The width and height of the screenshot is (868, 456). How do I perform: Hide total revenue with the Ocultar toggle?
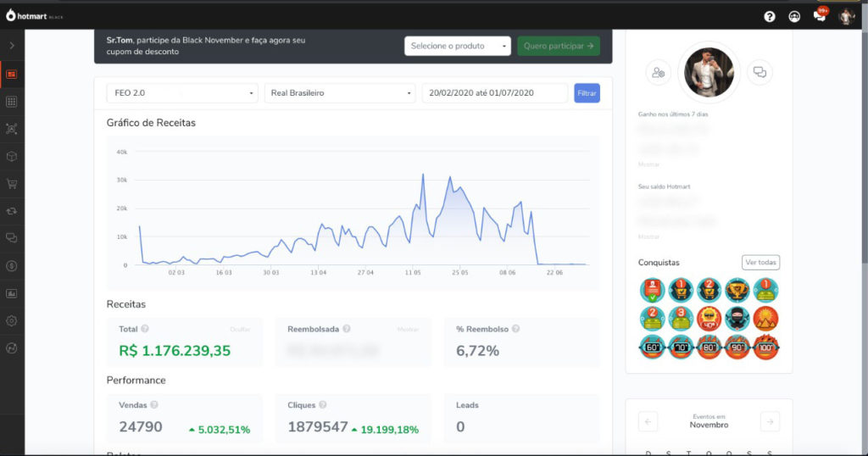(x=240, y=329)
